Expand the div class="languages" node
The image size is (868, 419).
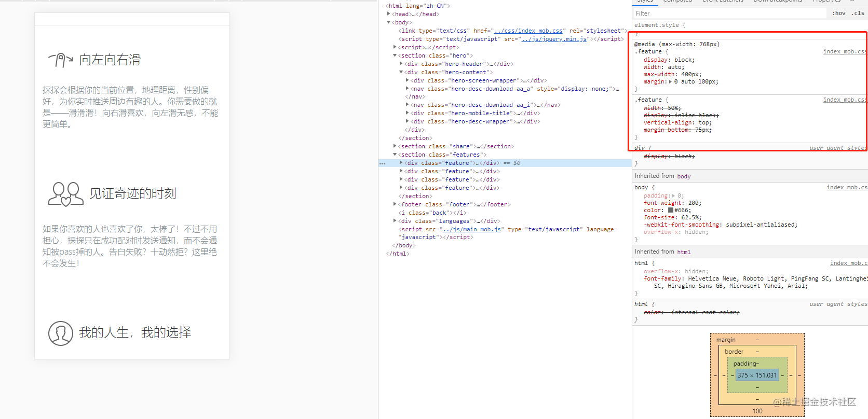(395, 221)
